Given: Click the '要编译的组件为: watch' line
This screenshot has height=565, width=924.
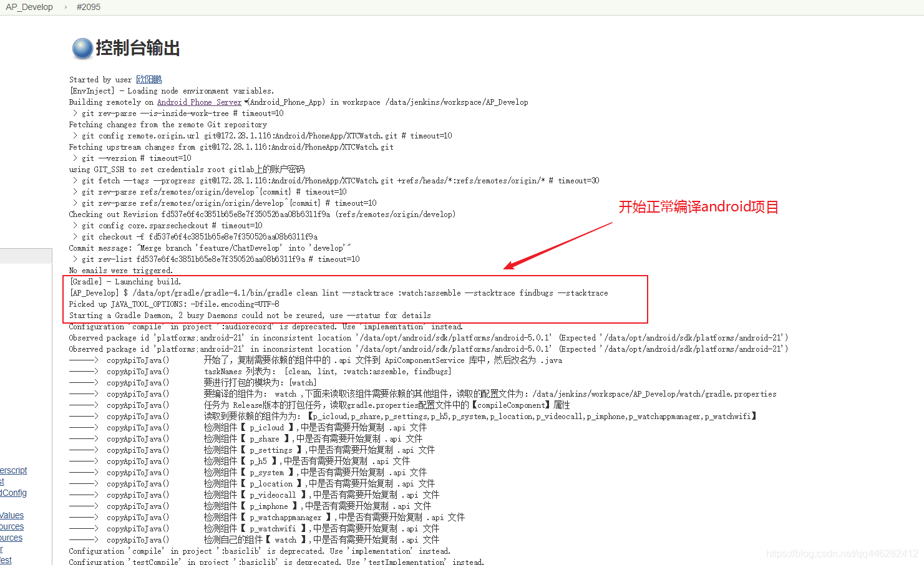Looking at the screenshot, I should click(423, 394).
